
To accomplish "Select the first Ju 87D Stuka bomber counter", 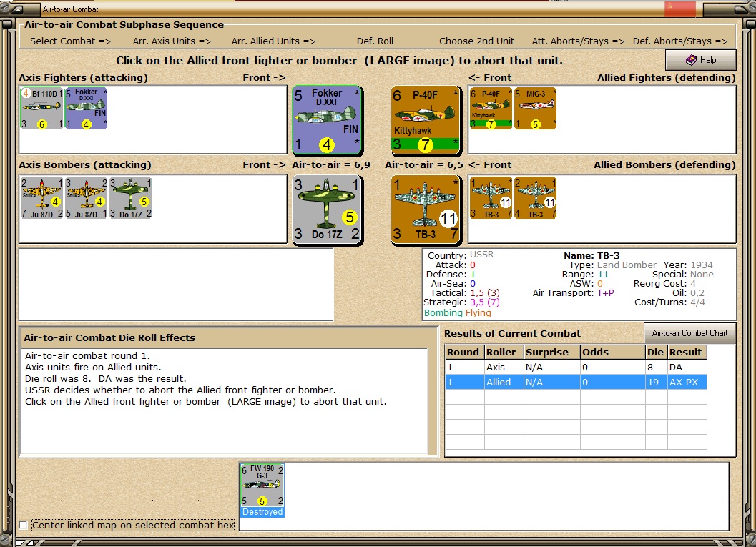I will [x=41, y=198].
